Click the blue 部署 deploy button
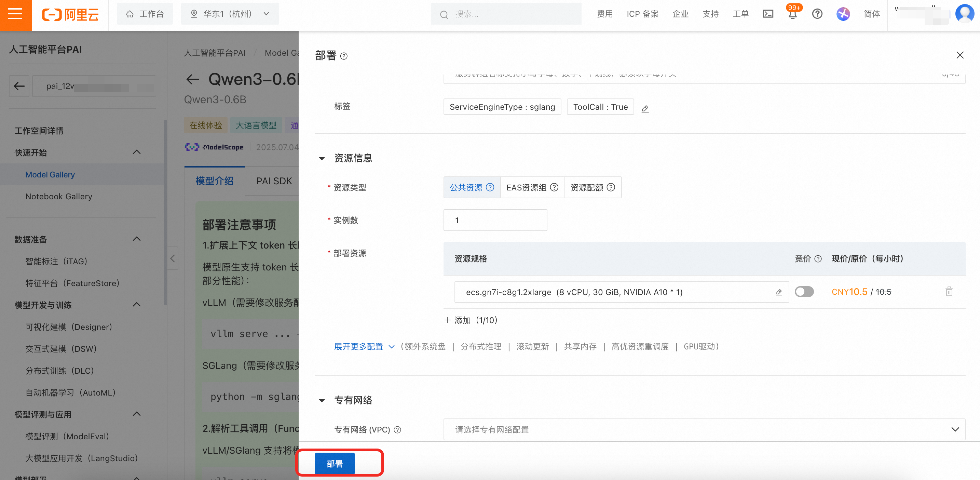 click(335, 463)
